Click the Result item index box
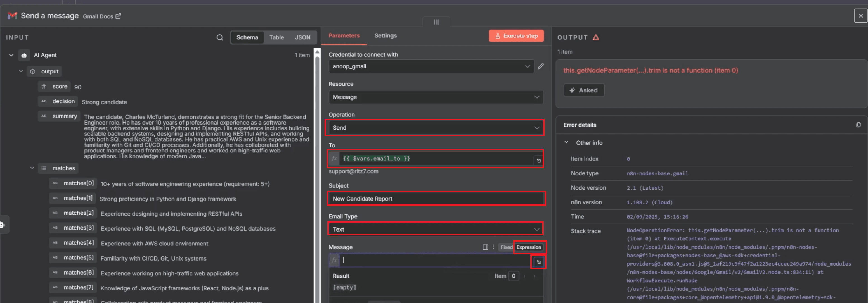The width and height of the screenshot is (868, 303). point(514,276)
